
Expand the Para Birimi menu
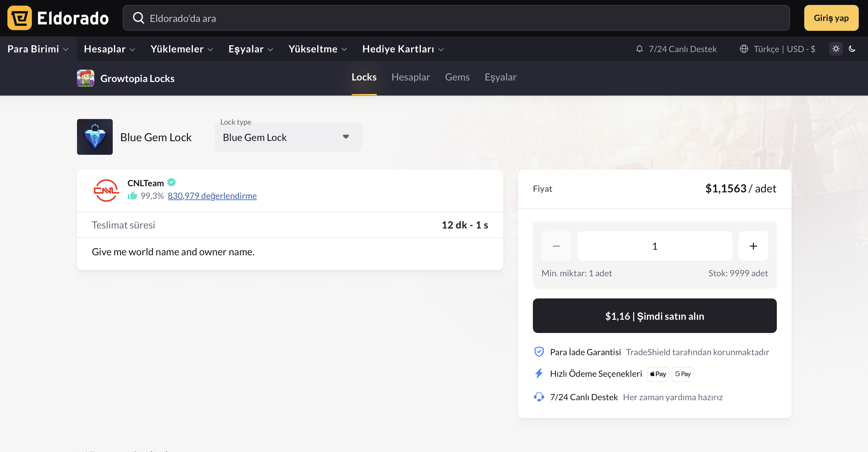38,49
